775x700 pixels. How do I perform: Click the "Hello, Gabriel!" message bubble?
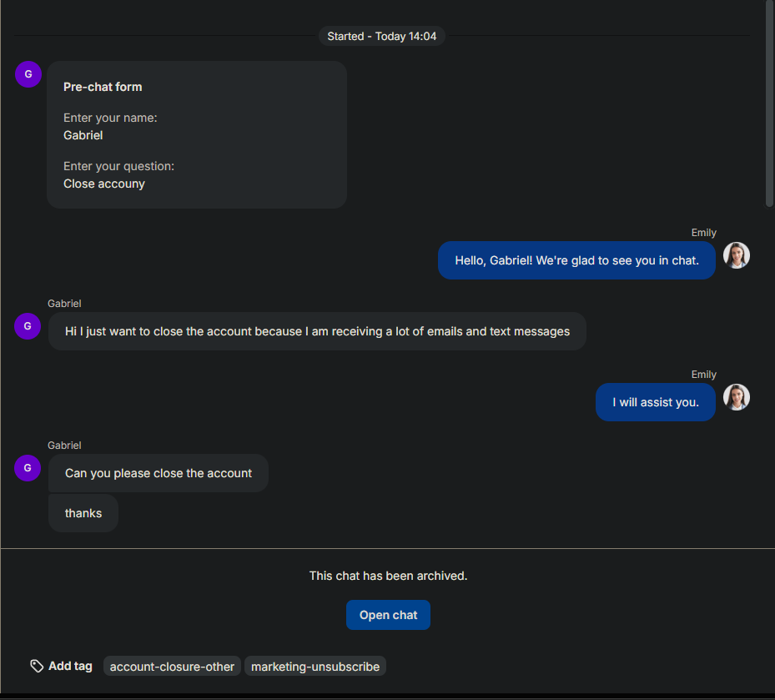coord(576,260)
